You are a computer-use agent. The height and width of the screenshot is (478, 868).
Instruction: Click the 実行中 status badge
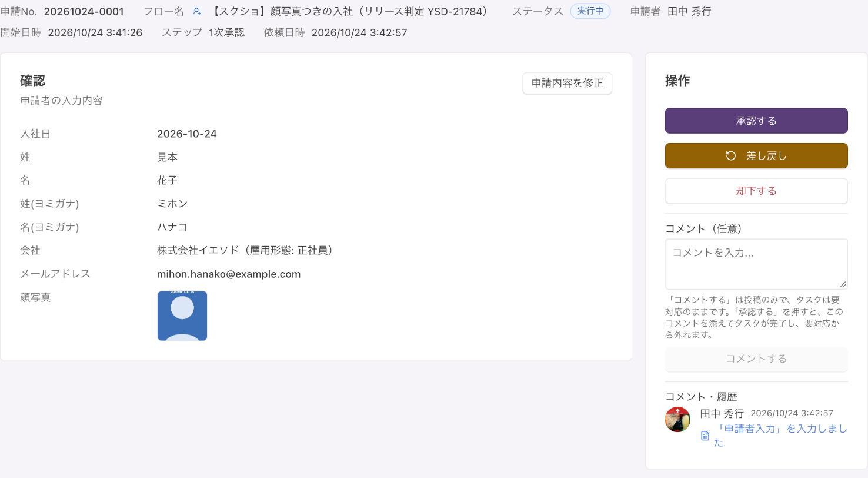590,11
